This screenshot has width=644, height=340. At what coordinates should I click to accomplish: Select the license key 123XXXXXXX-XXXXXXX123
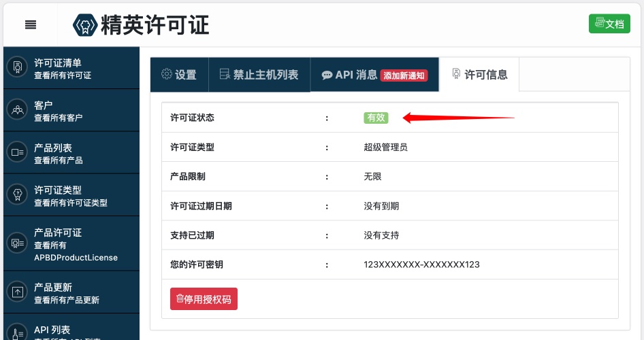421,265
